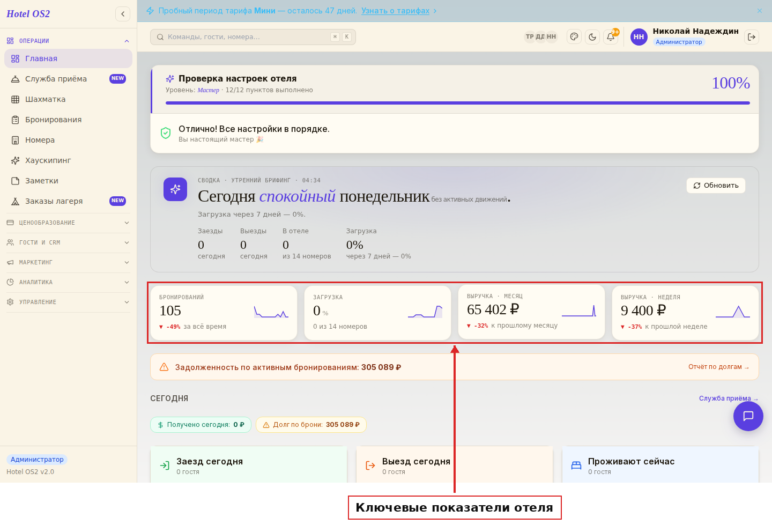772x532 pixels.
Task: Click the bed icon in Проживают сейчас
Action: tap(576, 465)
